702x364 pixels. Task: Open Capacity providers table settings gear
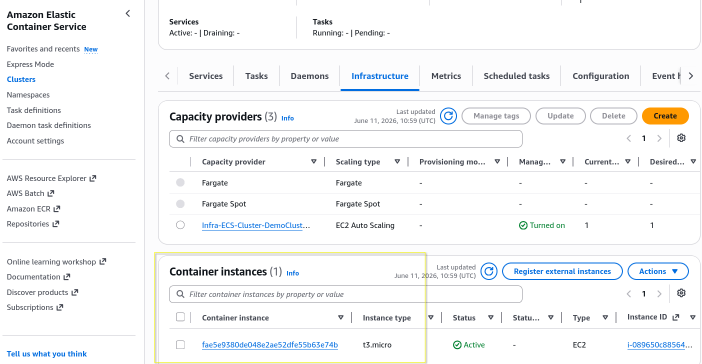pyautogui.click(x=681, y=138)
